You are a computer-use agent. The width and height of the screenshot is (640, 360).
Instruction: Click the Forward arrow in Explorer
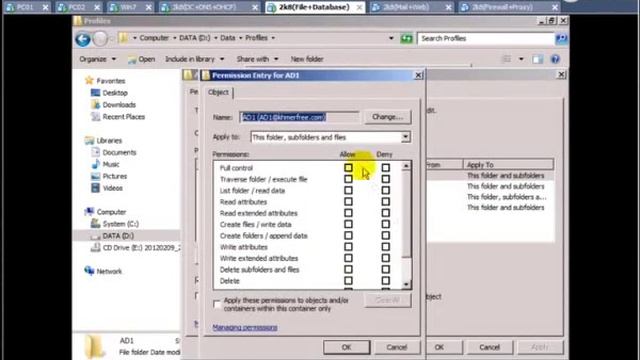click(100, 39)
